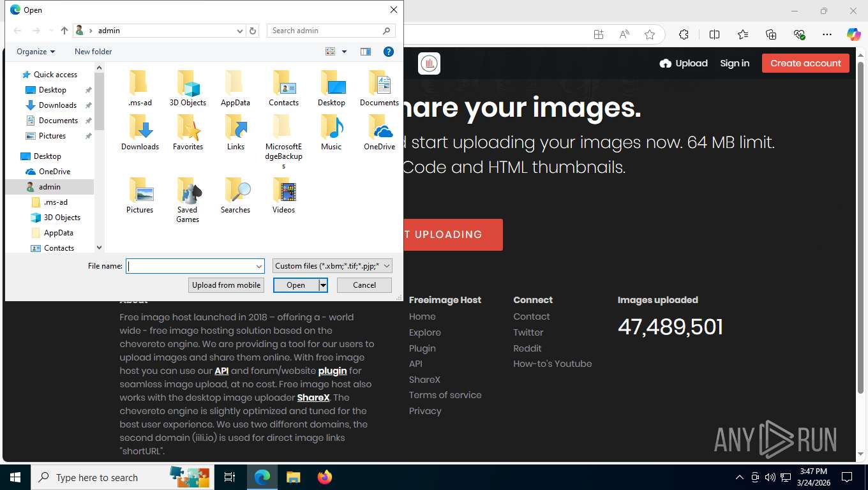
Task: Open File Explorer from taskbar
Action: coord(293,477)
